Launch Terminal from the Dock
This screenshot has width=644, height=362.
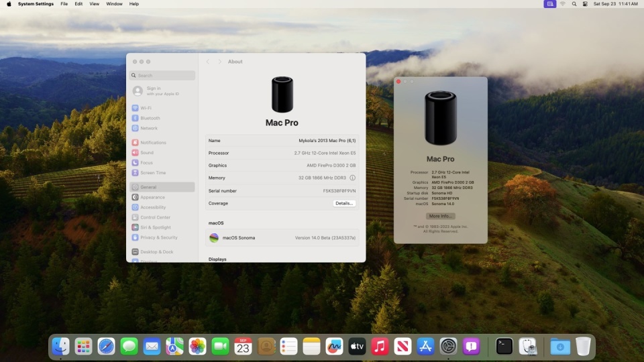[504, 347]
